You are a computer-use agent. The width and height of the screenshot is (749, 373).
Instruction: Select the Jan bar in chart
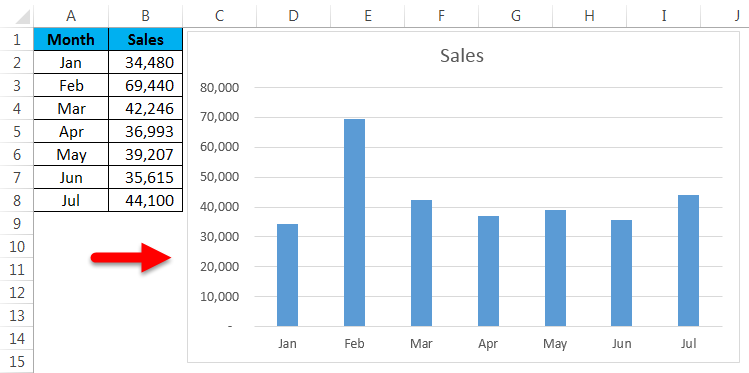tap(288, 275)
